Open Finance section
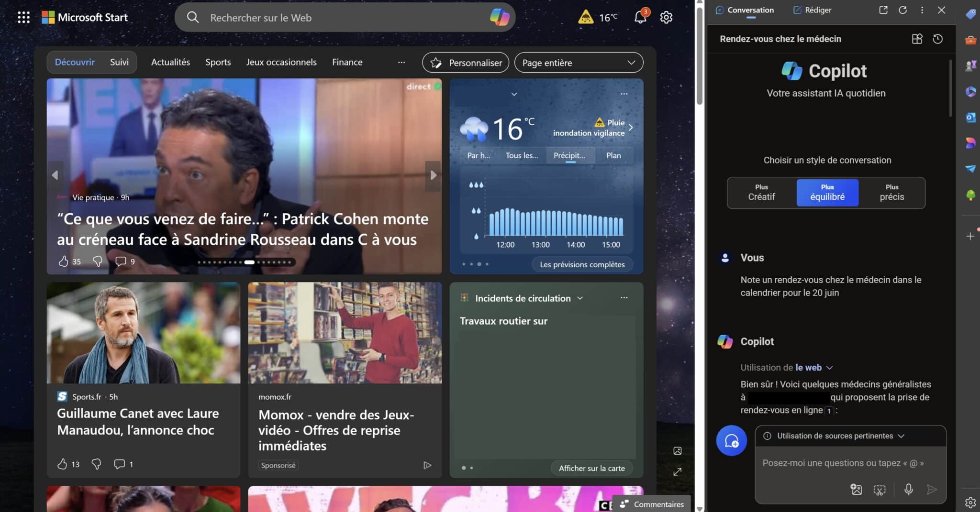980x512 pixels. 347,62
